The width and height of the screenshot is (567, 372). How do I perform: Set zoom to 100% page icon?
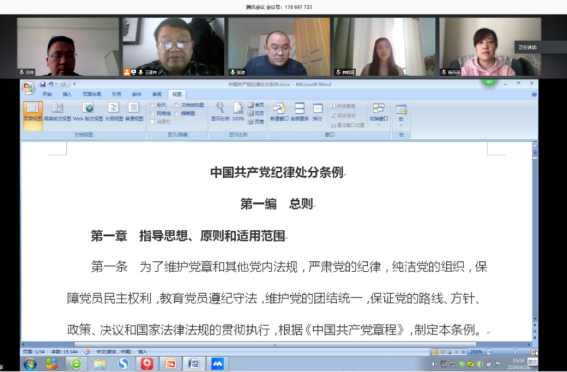[238, 112]
